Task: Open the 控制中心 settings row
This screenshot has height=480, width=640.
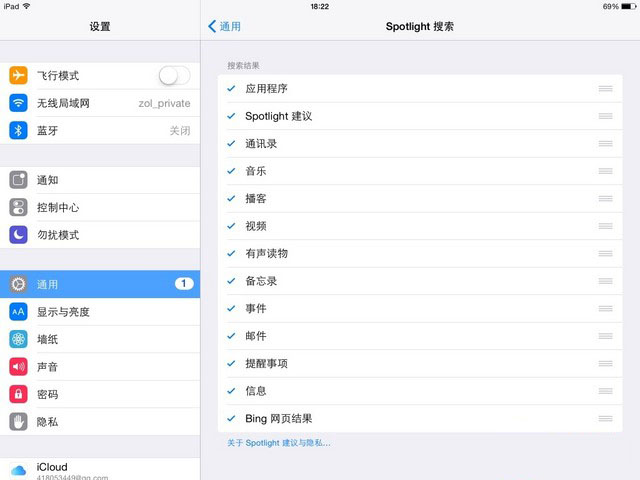Action: [100, 207]
